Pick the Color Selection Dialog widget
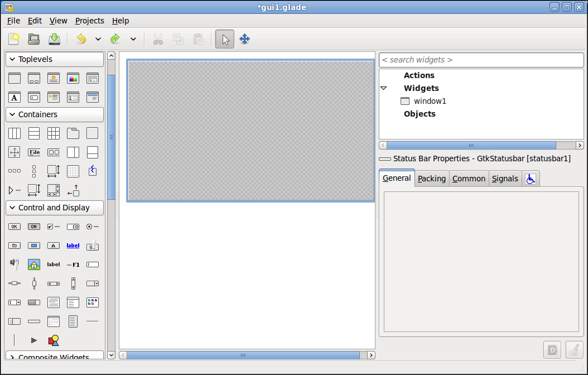 [x=73, y=78]
